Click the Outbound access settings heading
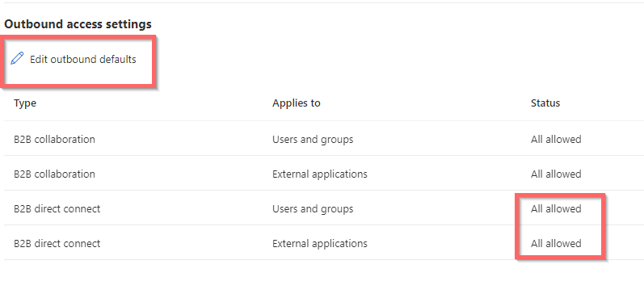This screenshot has width=644, height=298. coord(78,24)
